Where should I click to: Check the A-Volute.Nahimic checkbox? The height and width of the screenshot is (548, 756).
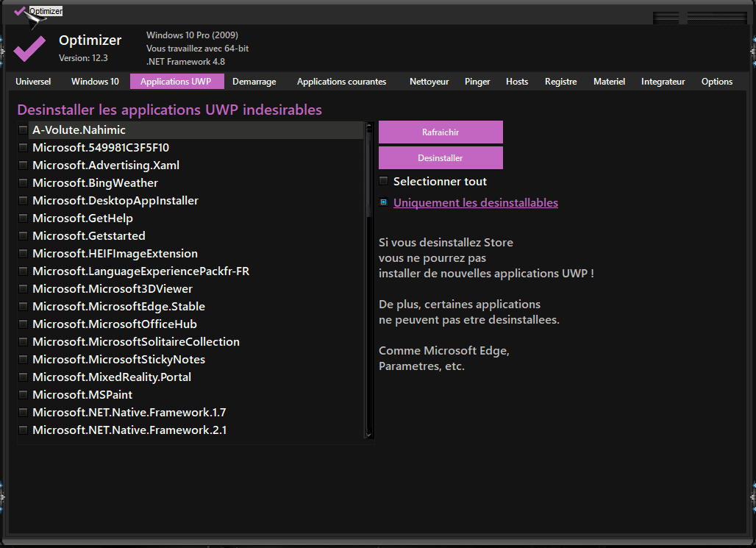[23, 130]
